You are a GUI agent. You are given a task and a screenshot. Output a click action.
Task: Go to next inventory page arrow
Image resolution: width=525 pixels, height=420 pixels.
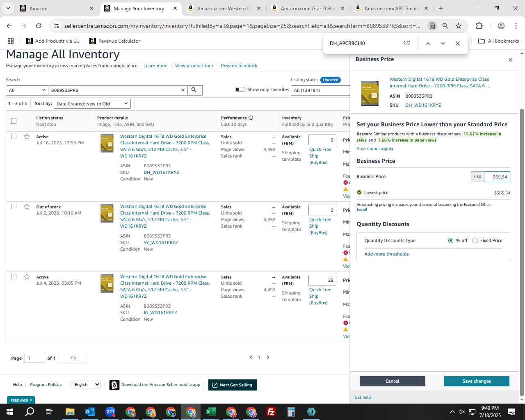point(268,357)
